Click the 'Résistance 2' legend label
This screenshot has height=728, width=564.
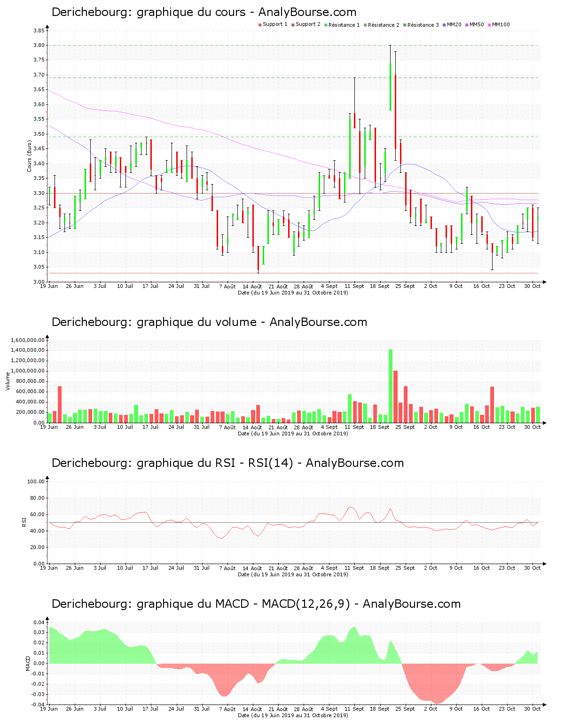pyautogui.click(x=384, y=25)
